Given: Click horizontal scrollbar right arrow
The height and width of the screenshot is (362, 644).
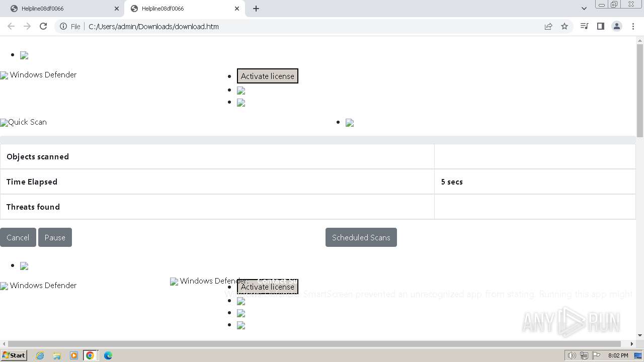Looking at the screenshot, I should point(632,344).
